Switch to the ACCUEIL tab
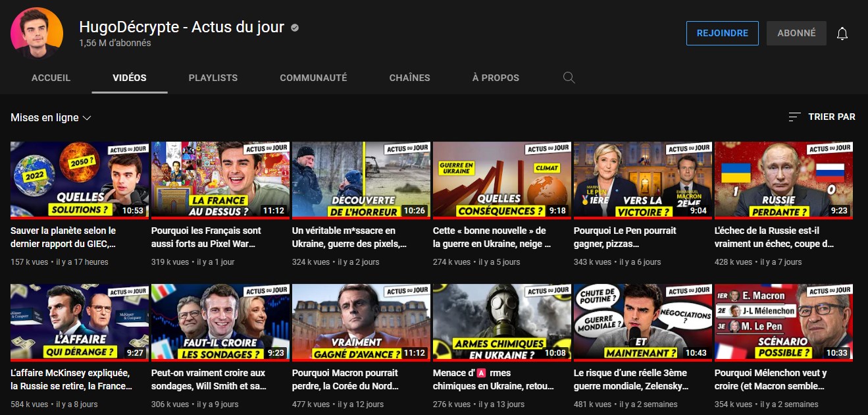The image size is (868, 415). pyautogui.click(x=51, y=78)
